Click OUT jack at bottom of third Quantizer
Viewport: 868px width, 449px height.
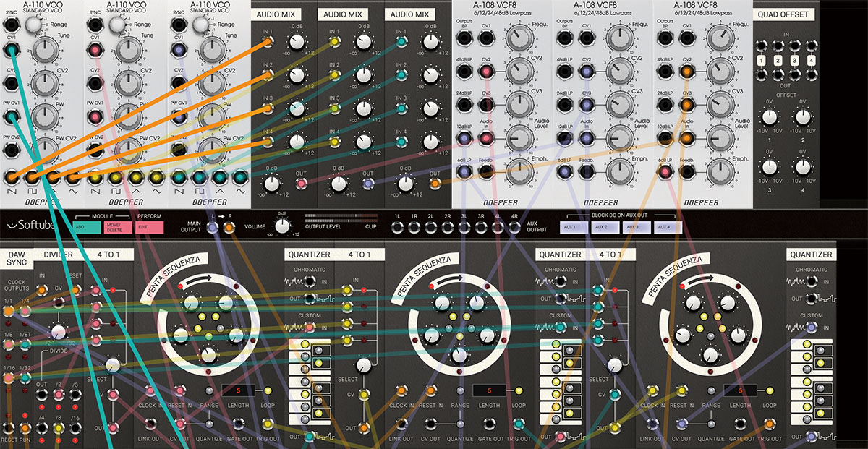[x=812, y=437]
